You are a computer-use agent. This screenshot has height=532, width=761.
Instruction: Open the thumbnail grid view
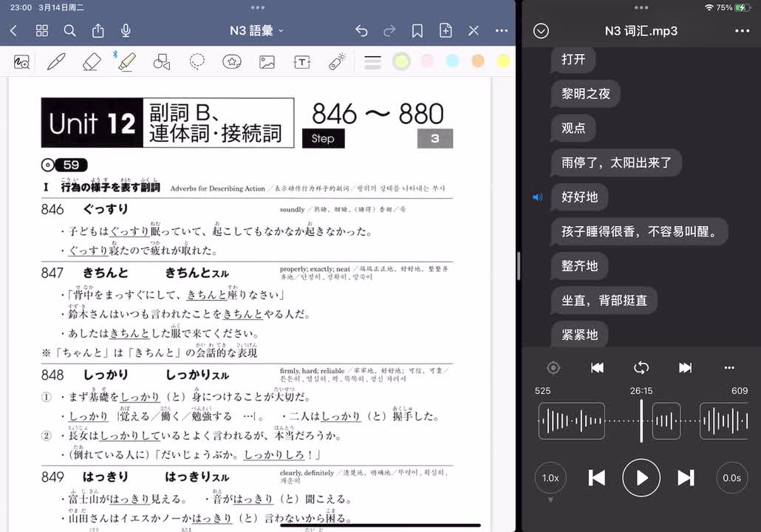(41, 31)
